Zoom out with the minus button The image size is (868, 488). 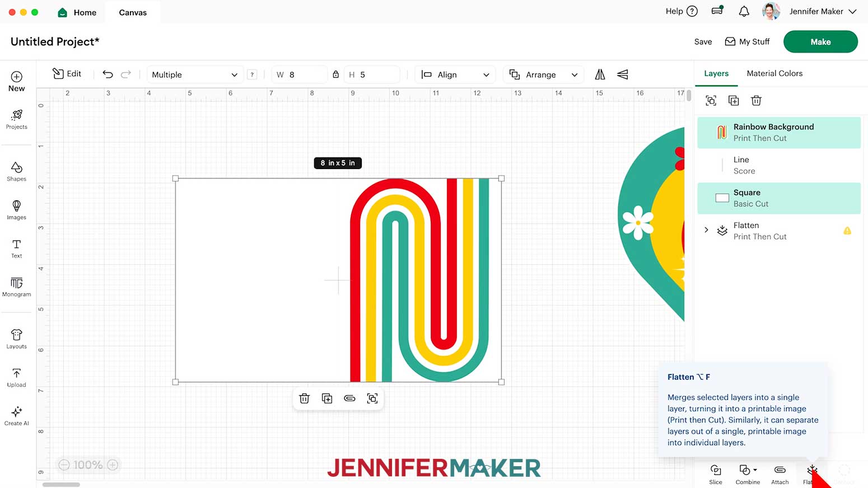[64, 465]
